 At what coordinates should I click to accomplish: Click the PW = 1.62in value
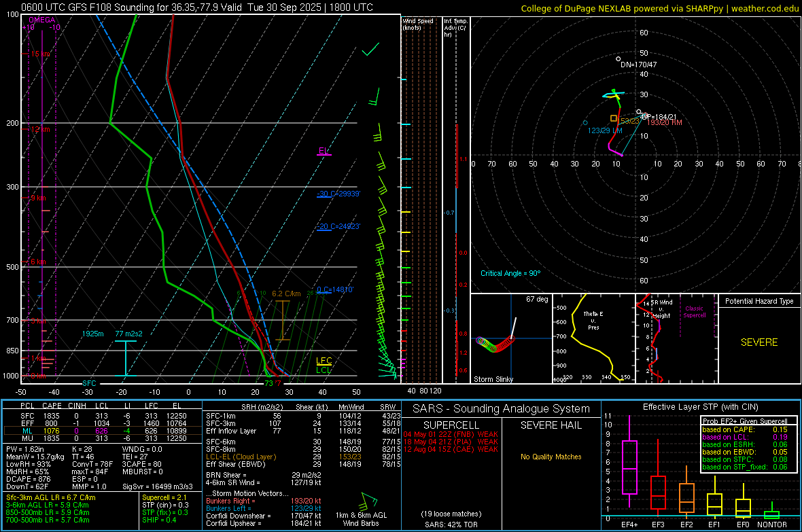tap(25, 449)
